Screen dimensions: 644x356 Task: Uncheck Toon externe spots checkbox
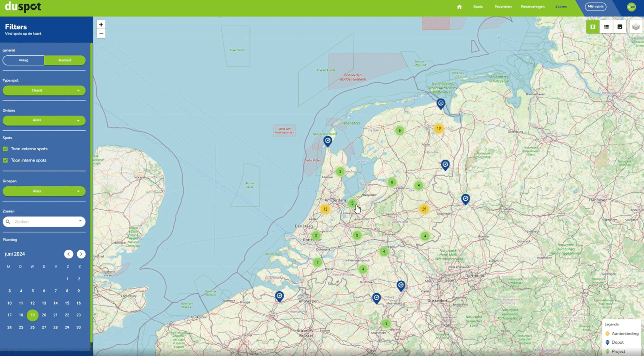5,149
